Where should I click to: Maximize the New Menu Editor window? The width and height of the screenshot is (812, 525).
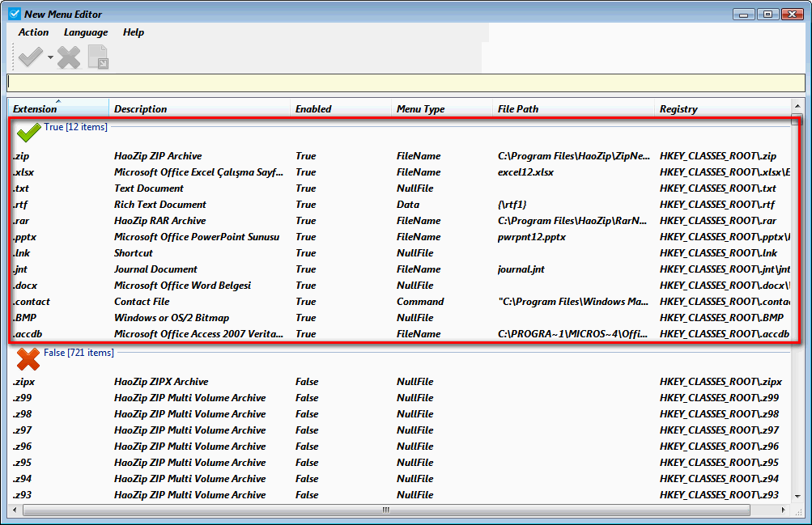(x=768, y=15)
